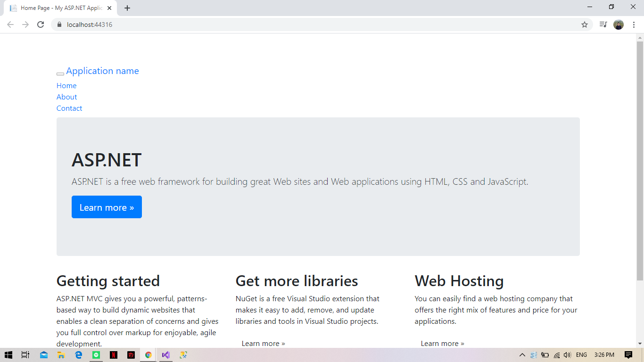Image resolution: width=644 pixels, height=362 pixels.
Task: Open the yellow tools icon on the taskbar
Action: (183, 355)
